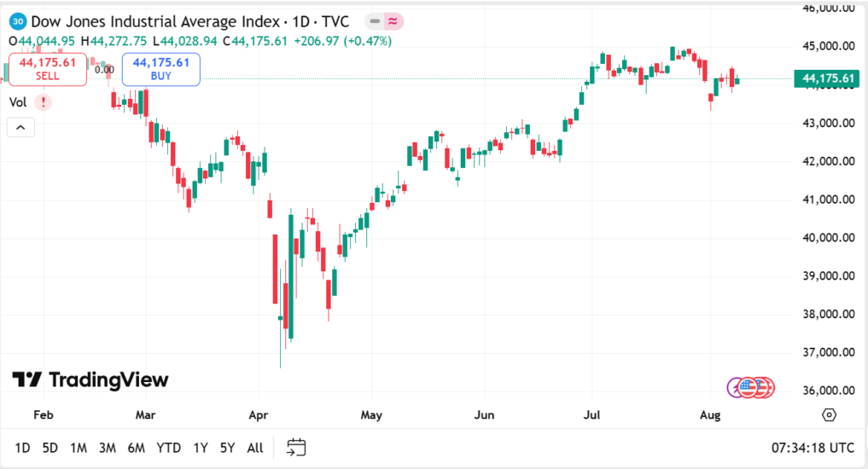Click the TradingView logo

(x=90, y=379)
